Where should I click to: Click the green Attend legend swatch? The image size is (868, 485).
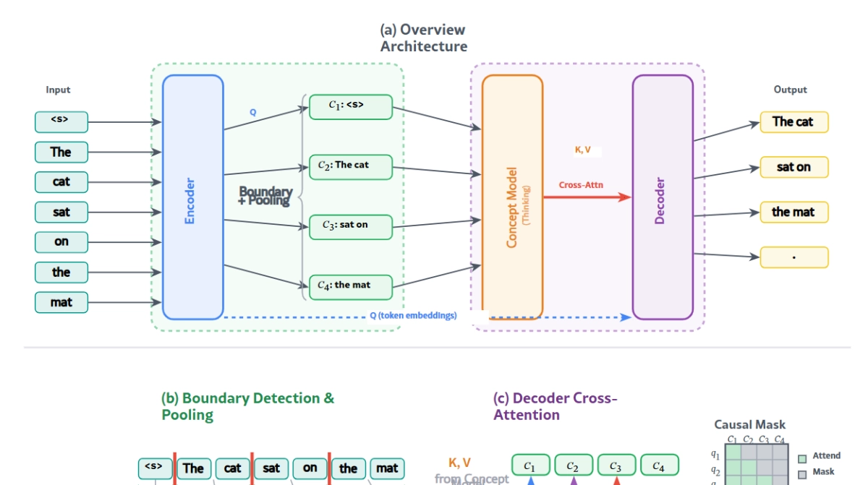tap(802, 457)
